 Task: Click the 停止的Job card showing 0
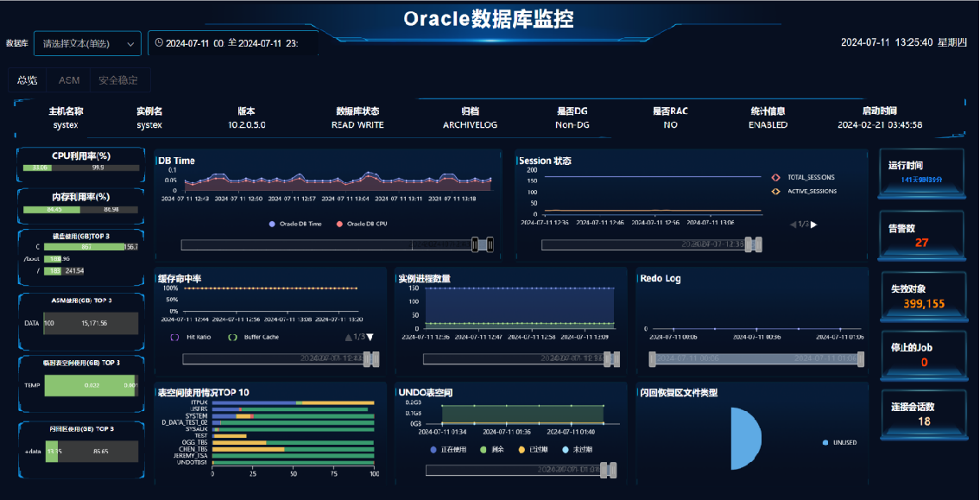click(923, 355)
